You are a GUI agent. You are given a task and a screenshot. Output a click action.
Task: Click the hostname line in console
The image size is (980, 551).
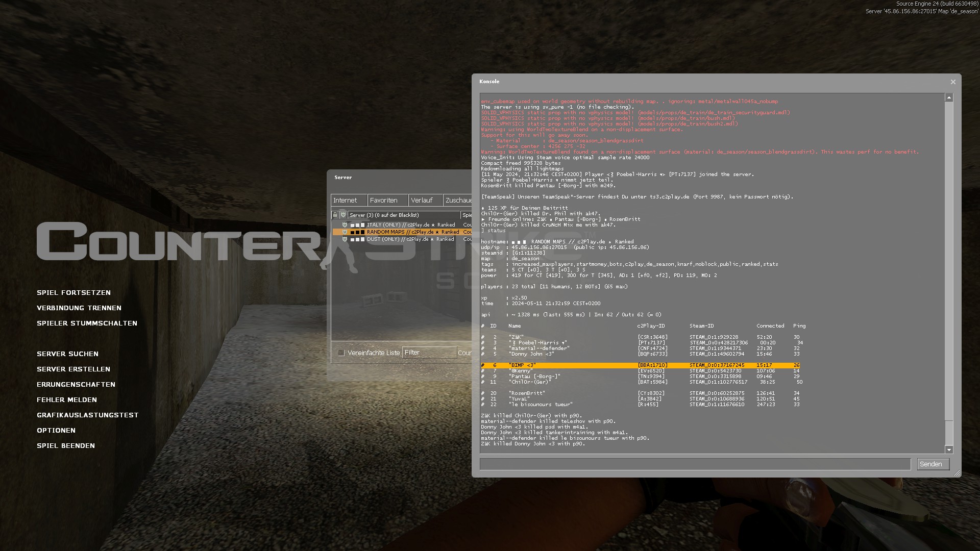(557, 242)
